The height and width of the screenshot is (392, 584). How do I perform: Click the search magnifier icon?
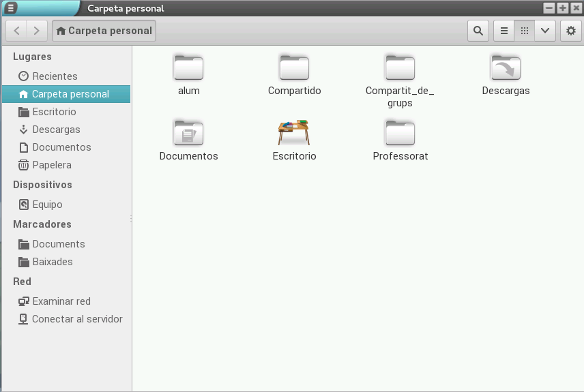point(478,31)
